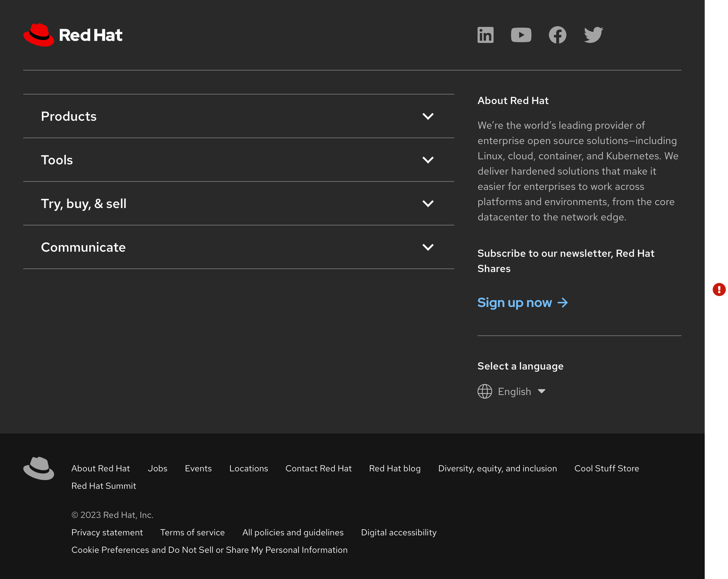Open Cookie Preferences settings
The image size is (728, 579).
[x=209, y=550]
